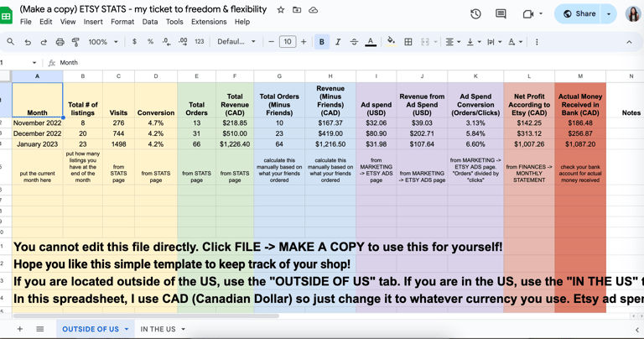Screen dimensions: 644x339
Task: Open the Insert menu
Action: pyautogui.click(x=93, y=22)
